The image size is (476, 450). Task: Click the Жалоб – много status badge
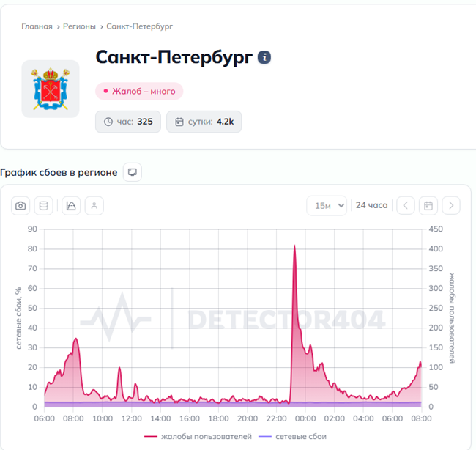[x=139, y=92]
